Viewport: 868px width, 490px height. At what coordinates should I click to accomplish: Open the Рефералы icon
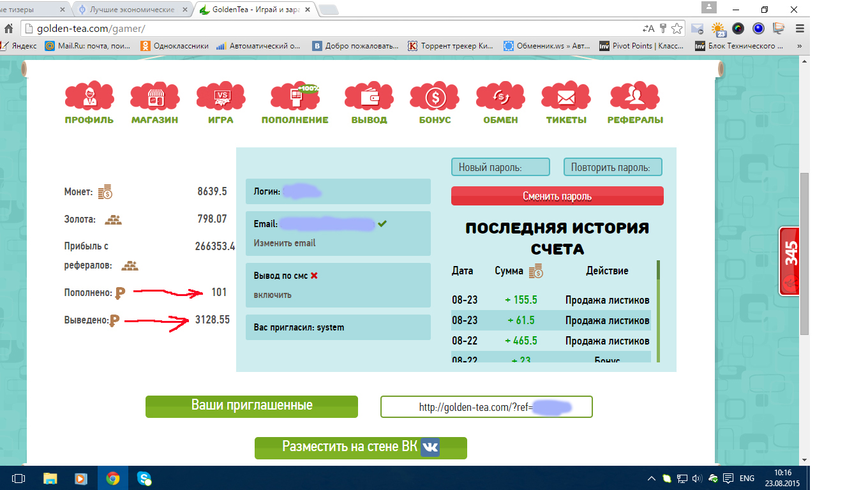pyautogui.click(x=635, y=96)
